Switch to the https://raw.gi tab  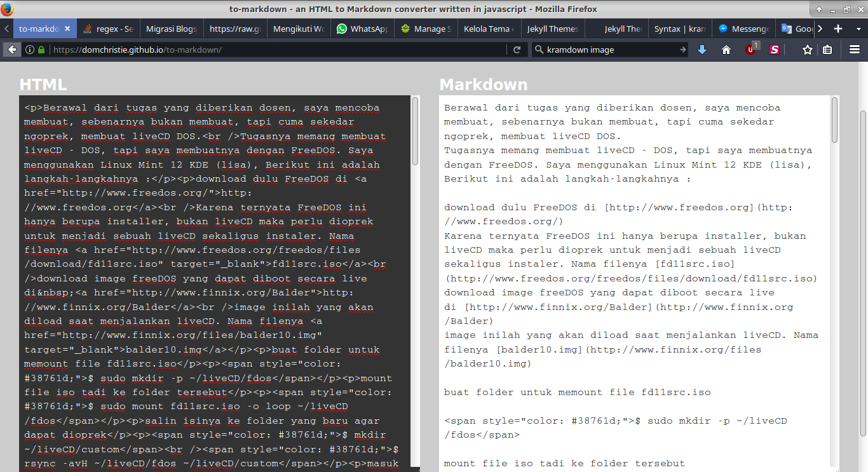234,29
